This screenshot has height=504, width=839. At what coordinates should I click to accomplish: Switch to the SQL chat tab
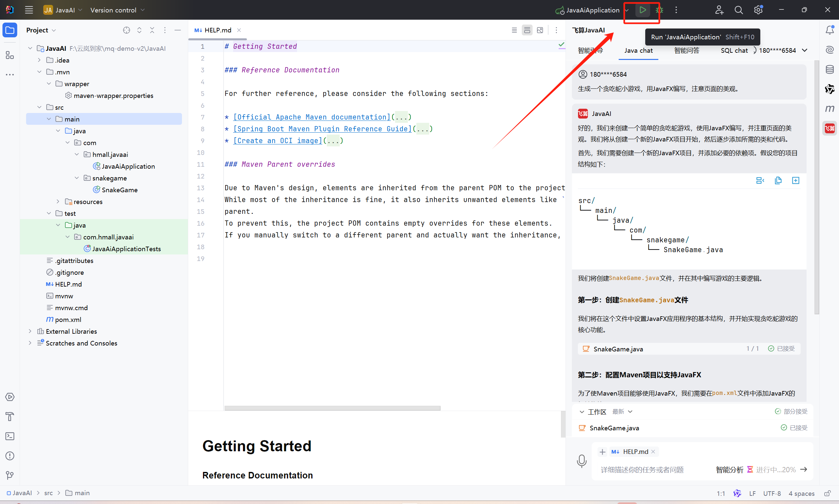[734, 51]
